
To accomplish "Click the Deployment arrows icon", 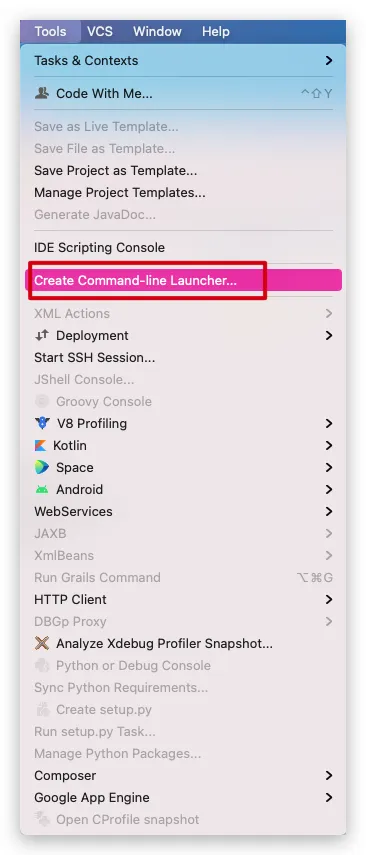I will pos(41,335).
